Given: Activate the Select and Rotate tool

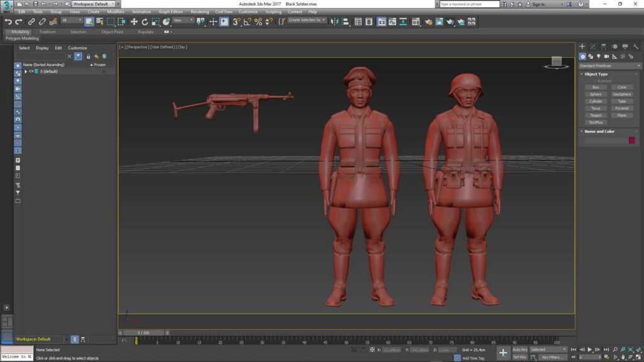Looking at the screenshot, I should (x=144, y=22).
